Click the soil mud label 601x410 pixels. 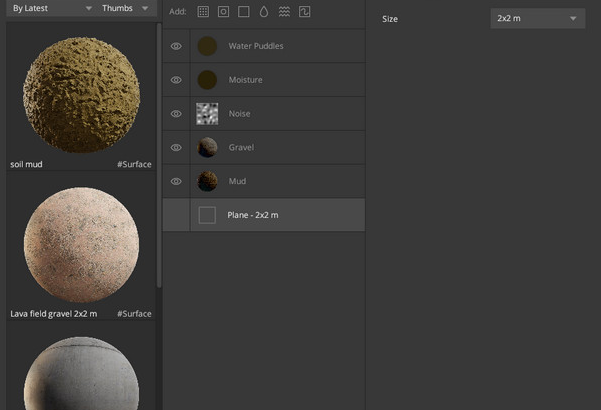(x=26, y=164)
